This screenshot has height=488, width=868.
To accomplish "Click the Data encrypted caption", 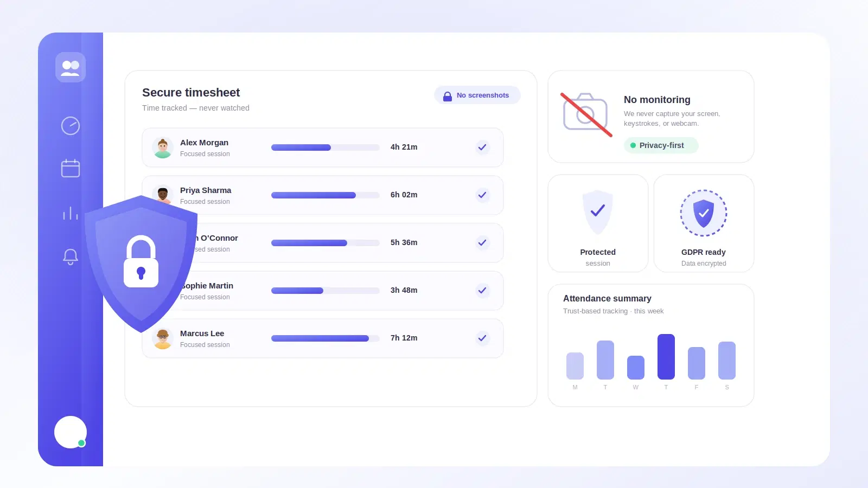I will tap(704, 264).
